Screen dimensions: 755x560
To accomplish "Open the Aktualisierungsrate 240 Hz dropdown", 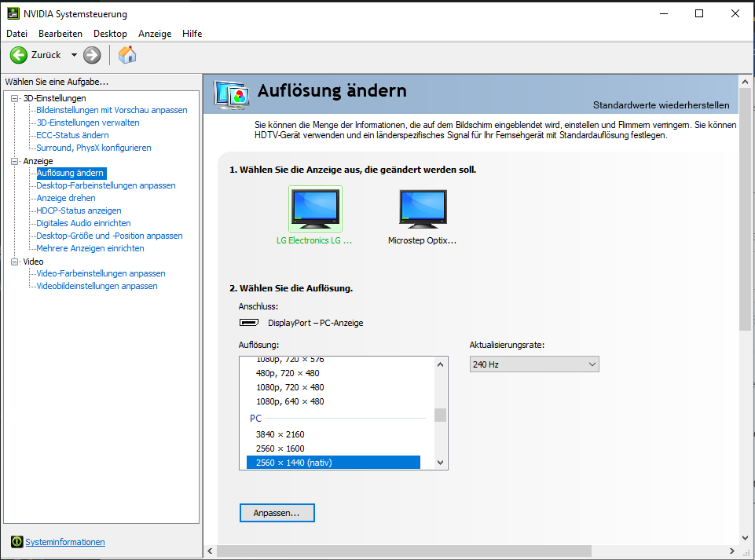I will 534,364.
